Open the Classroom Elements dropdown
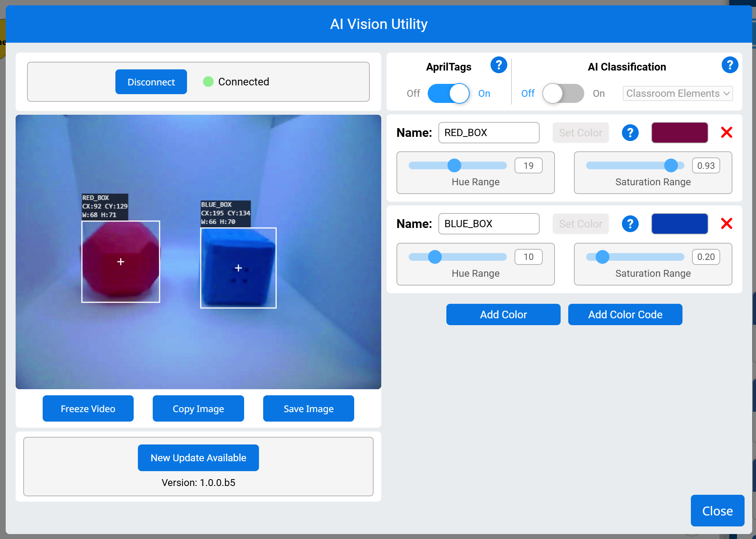This screenshot has height=539, width=756. coord(677,93)
